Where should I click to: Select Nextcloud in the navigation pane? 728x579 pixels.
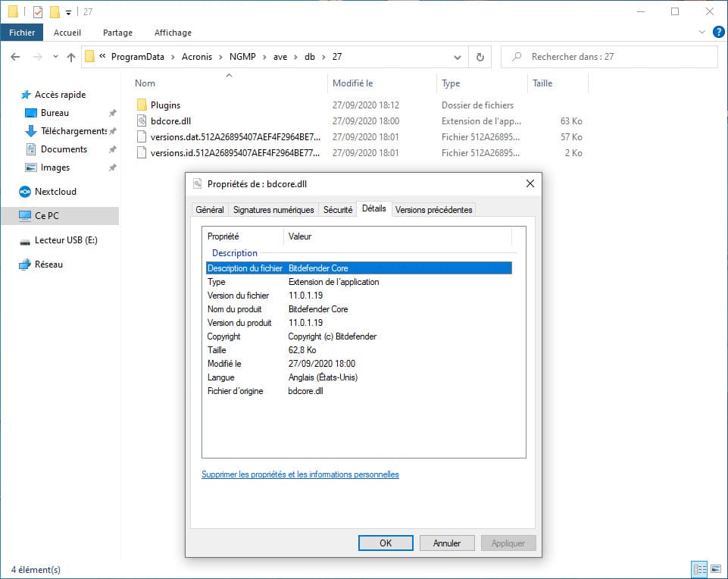coord(55,192)
